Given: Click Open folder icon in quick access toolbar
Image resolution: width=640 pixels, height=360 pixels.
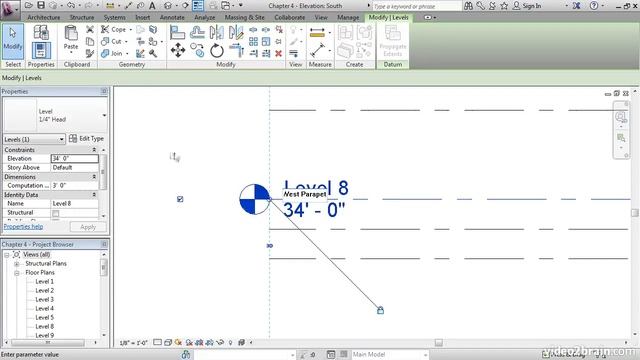Looking at the screenshot, I should [29, 6].
